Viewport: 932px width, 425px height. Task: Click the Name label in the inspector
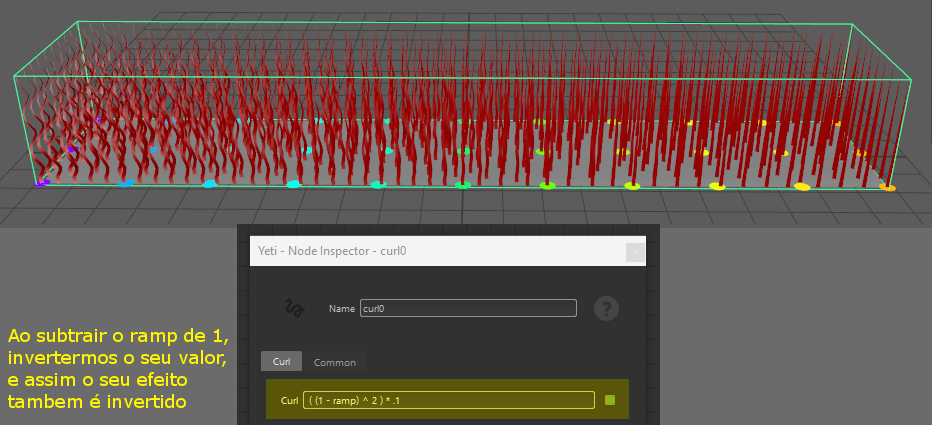tap(341, 309)
